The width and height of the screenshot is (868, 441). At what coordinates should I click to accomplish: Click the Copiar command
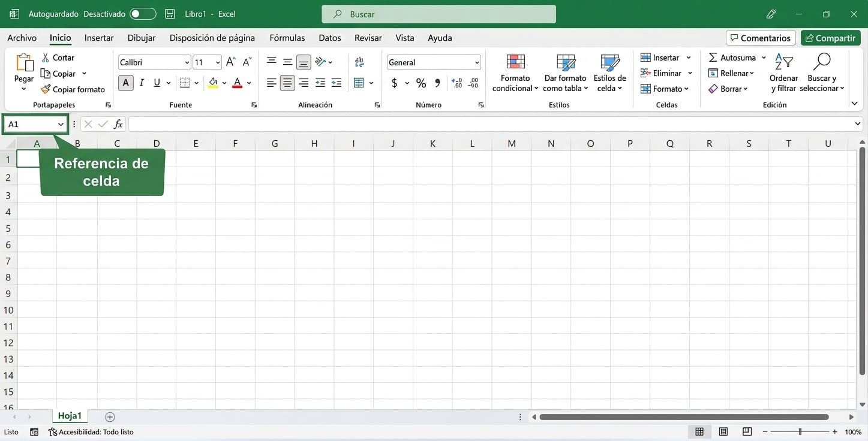58,74
